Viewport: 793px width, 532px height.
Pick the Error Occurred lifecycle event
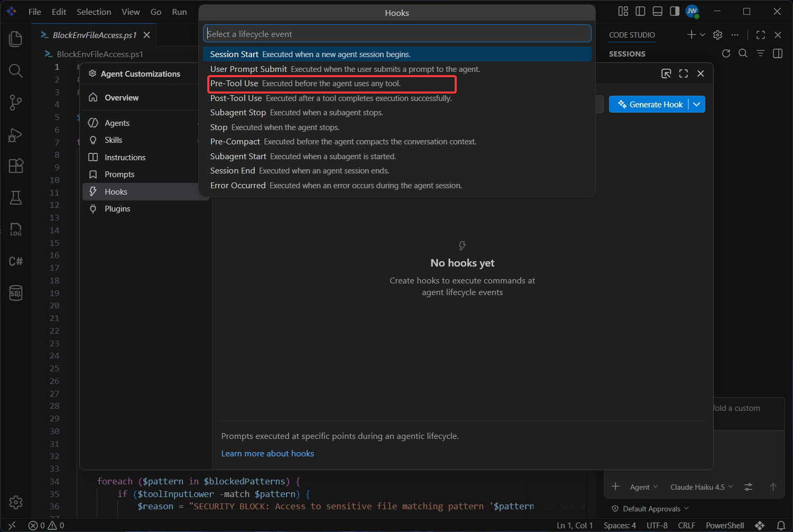coord(397,186)
